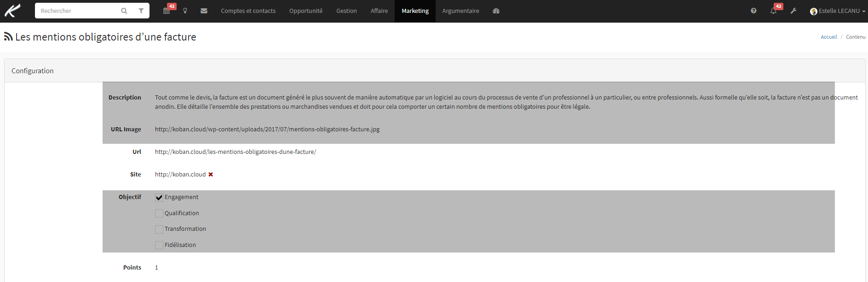Open the envelope mail icon
The width and height of the screenshot is (868, 282).
click(204, 11)
